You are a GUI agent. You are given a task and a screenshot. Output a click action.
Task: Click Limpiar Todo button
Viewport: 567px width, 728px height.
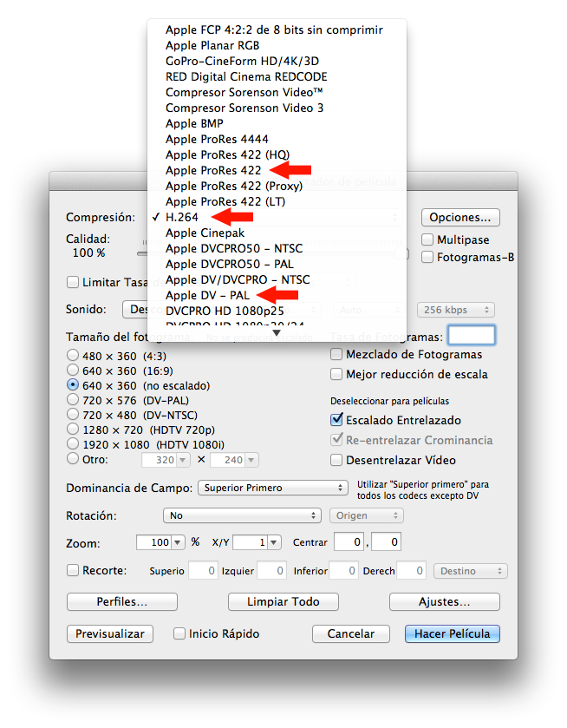pos(283,601)
